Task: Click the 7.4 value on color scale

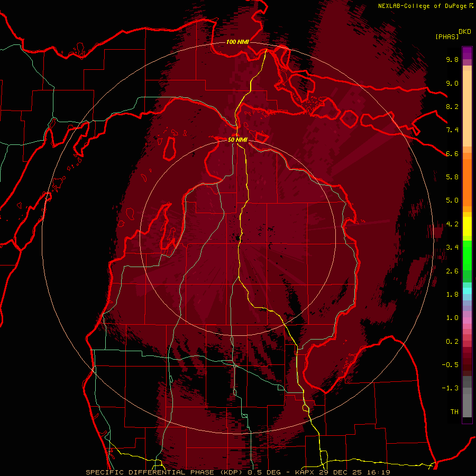Action: coord(452,130)
